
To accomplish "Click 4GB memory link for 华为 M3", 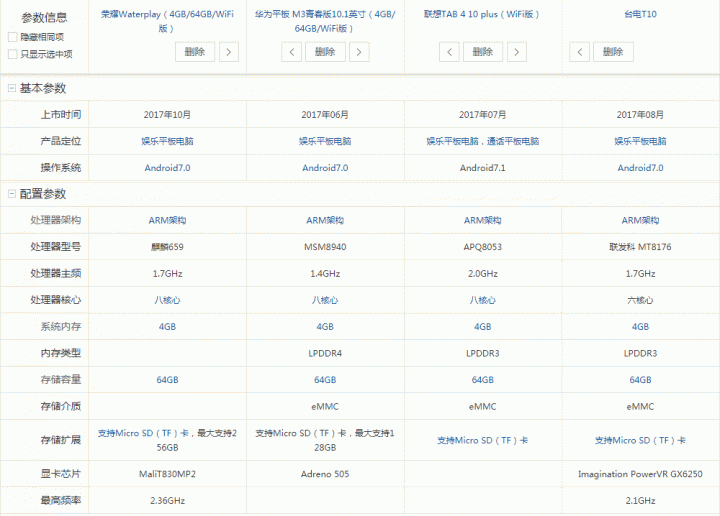I will click(x=325, y=327).
